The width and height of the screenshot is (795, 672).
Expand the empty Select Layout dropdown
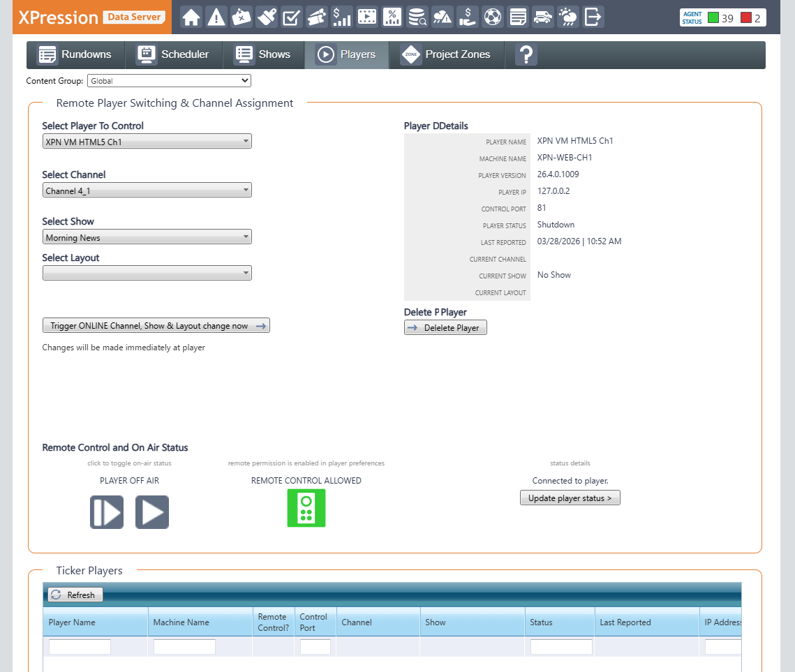click(x=147, y=273)
